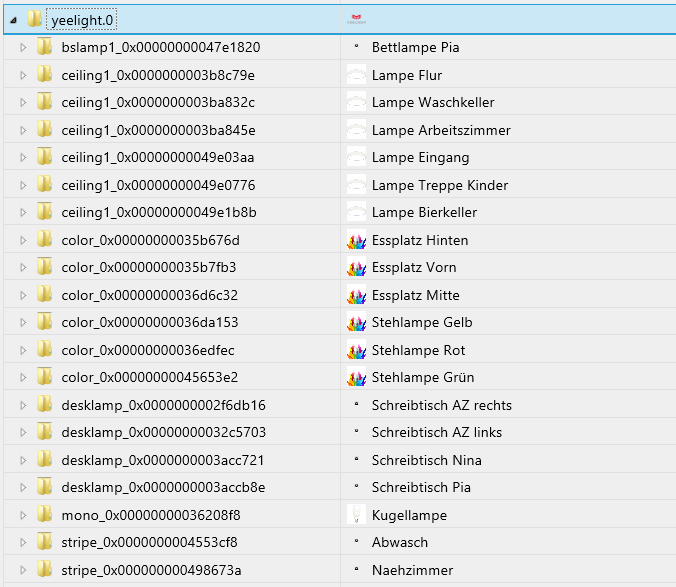This screenshot has width=676, height=587.
Task: Click the name Lampe Treppe Kinder
Action: point(440,185)
